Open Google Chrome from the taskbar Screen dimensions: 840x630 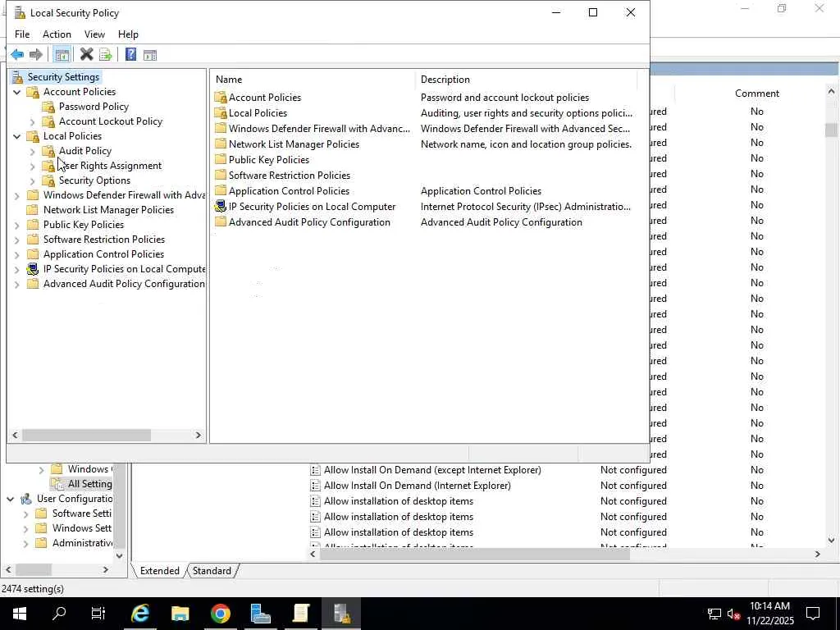tap(220, 614)
